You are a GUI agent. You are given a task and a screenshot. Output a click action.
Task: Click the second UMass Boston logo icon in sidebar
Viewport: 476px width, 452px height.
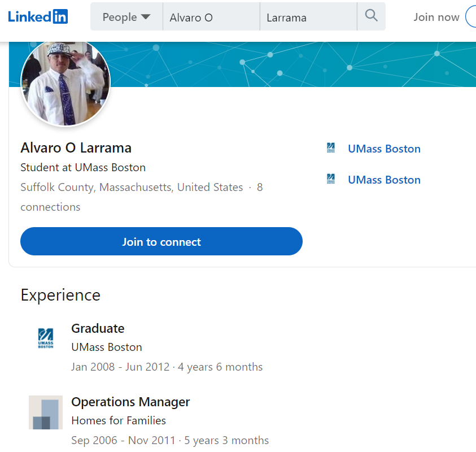tap(331, 179)
